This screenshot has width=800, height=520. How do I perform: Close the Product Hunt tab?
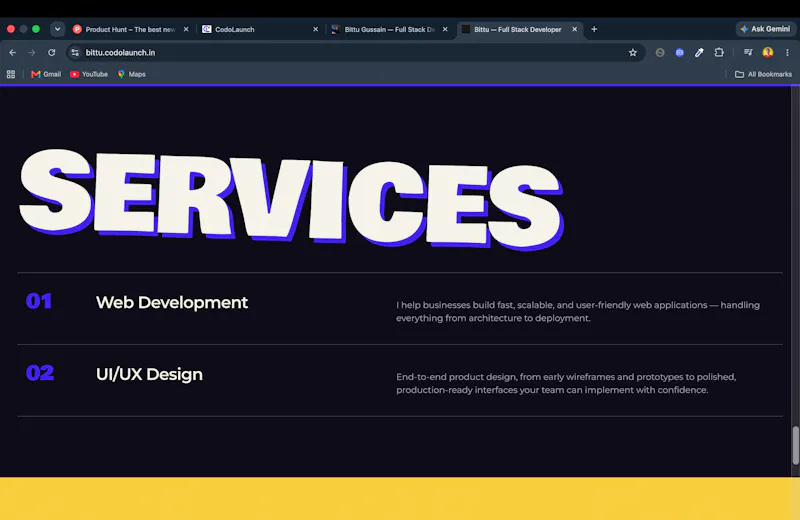186,30
